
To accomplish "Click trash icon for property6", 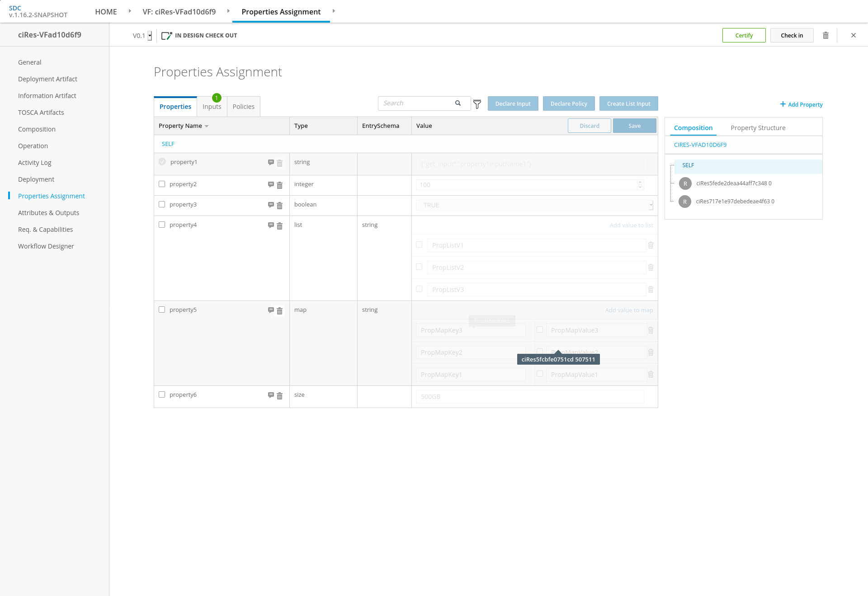I will (x=279, y=396).
